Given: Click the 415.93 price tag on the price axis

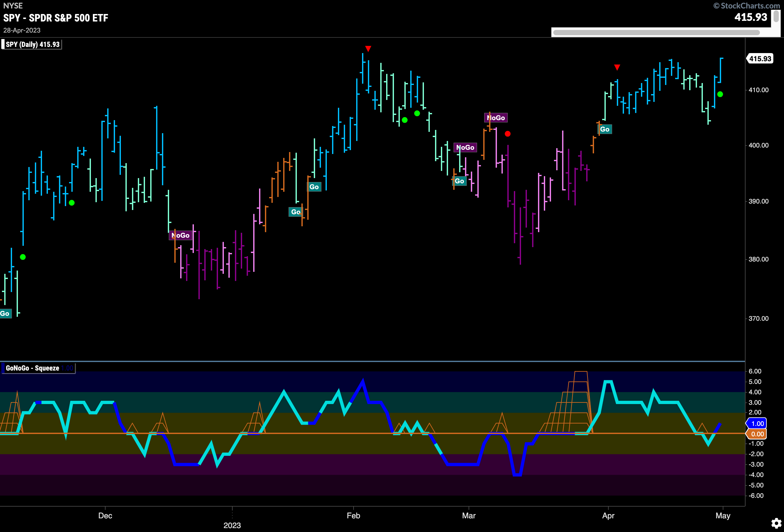Looking at the screenshot, I should tap(760, 59).
